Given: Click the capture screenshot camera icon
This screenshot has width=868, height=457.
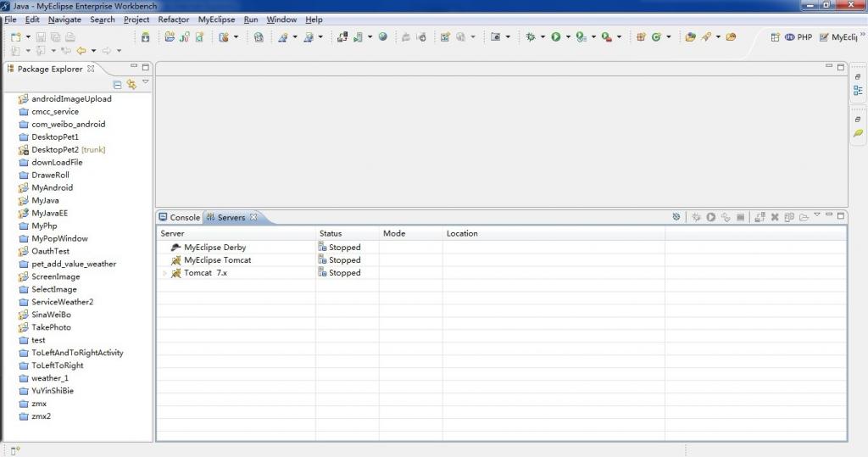Looking at the screenshot, I should coord(495,37).
